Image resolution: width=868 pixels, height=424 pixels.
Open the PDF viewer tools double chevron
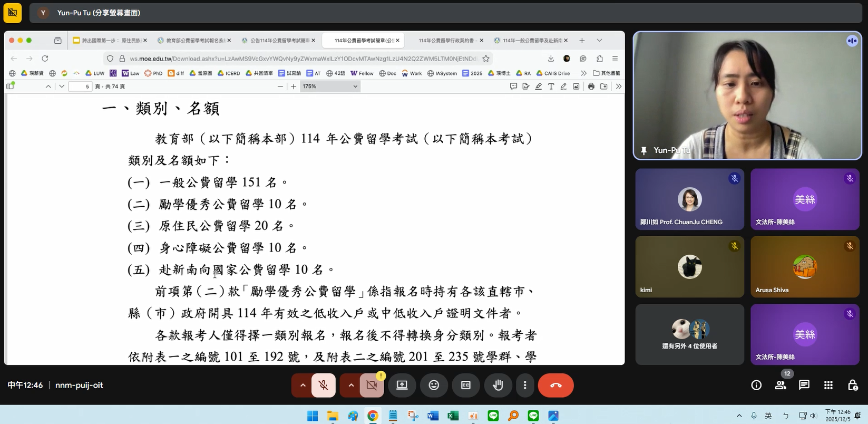pos(618,86)
